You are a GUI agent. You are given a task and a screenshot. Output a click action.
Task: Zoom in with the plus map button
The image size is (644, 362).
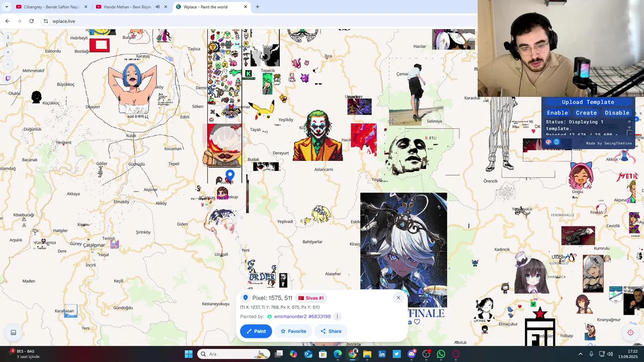click(8, 52)
